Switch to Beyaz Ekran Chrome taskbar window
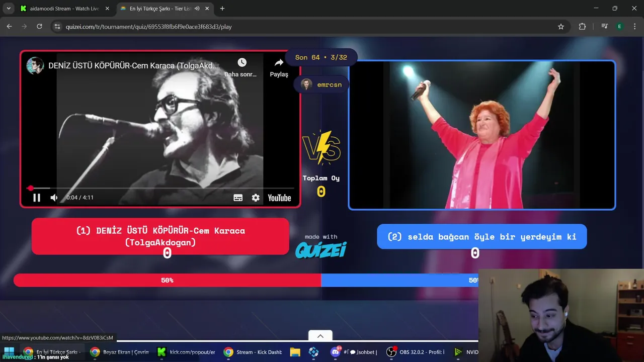The width and height of the screenshot is (644, 362). click(119, 352)
